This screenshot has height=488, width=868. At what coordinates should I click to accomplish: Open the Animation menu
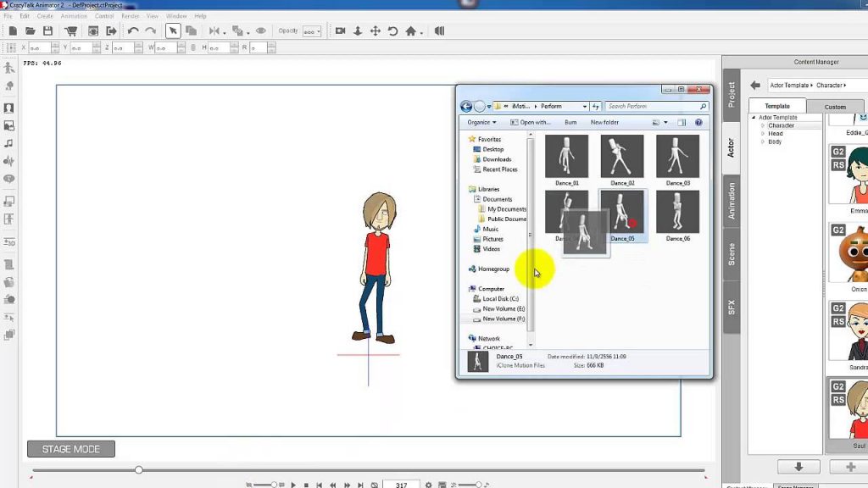click(x=74, y=16)
